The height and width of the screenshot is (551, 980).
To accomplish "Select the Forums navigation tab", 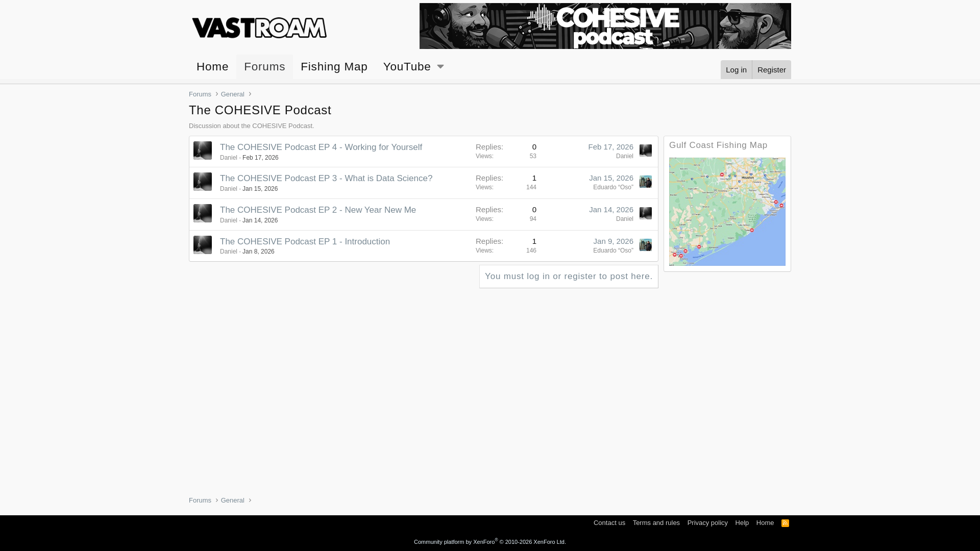I will [x=264, y=67].
